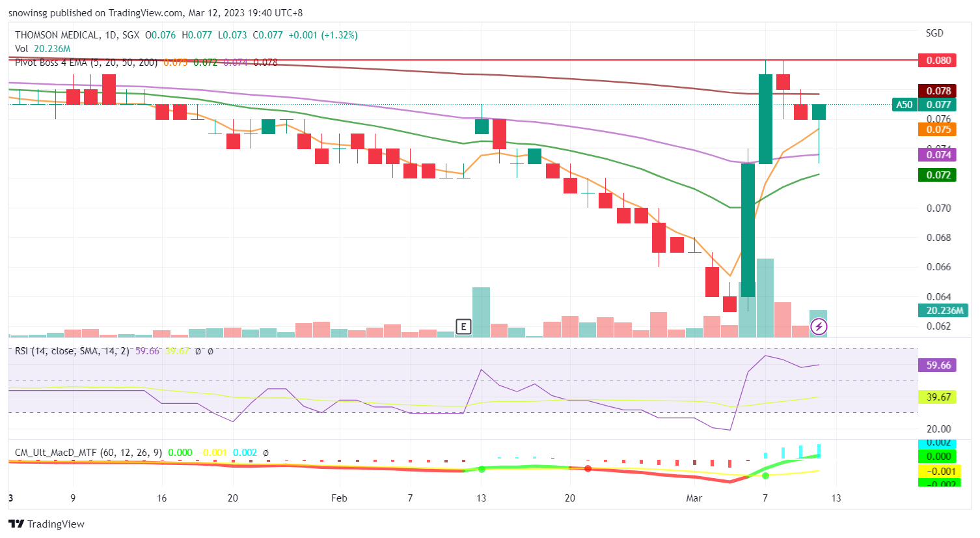980x538 pixels.
Task: Click the 0.068 tick on price axis
Action: point(938,237)
